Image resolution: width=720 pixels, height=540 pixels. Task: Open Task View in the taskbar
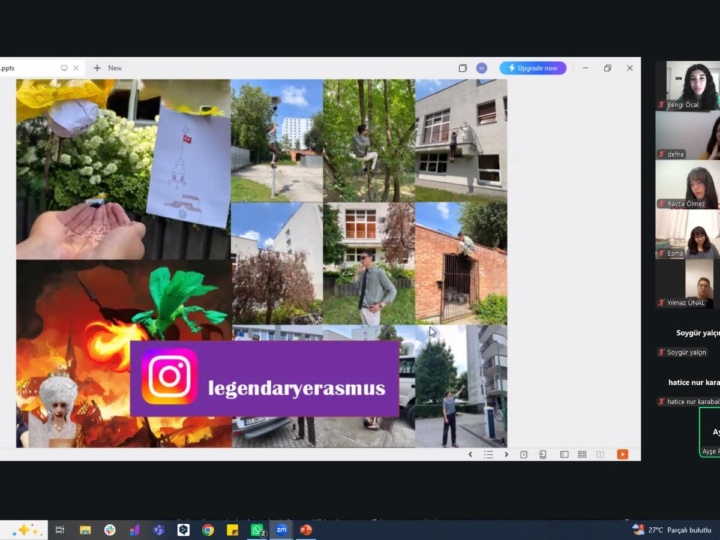(x=60, y=530)
